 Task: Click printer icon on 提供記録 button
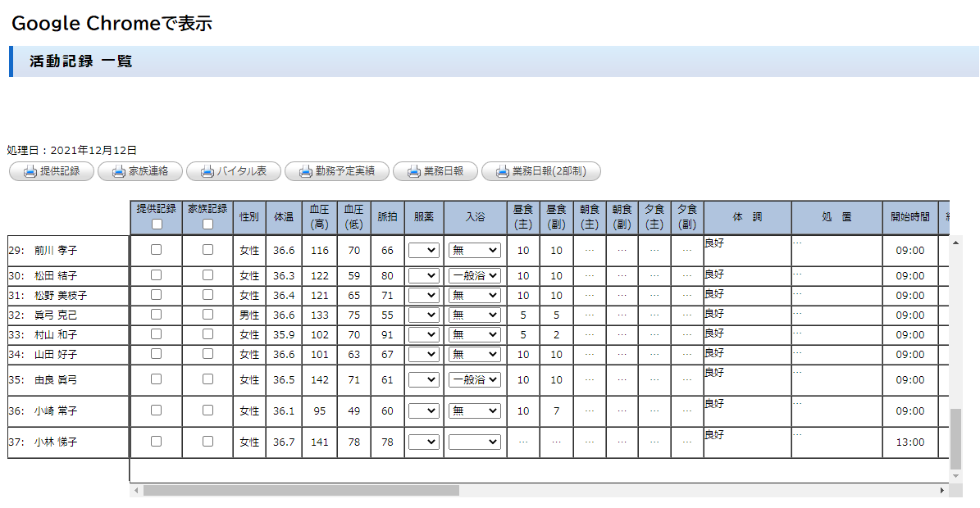(30, 172)
